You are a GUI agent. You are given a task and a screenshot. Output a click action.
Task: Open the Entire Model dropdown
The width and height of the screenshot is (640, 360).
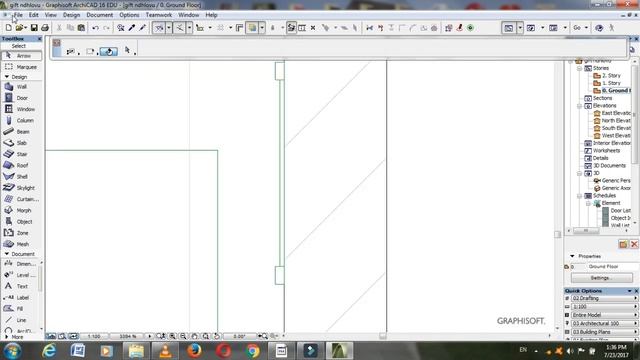click(x=604, y=315)
